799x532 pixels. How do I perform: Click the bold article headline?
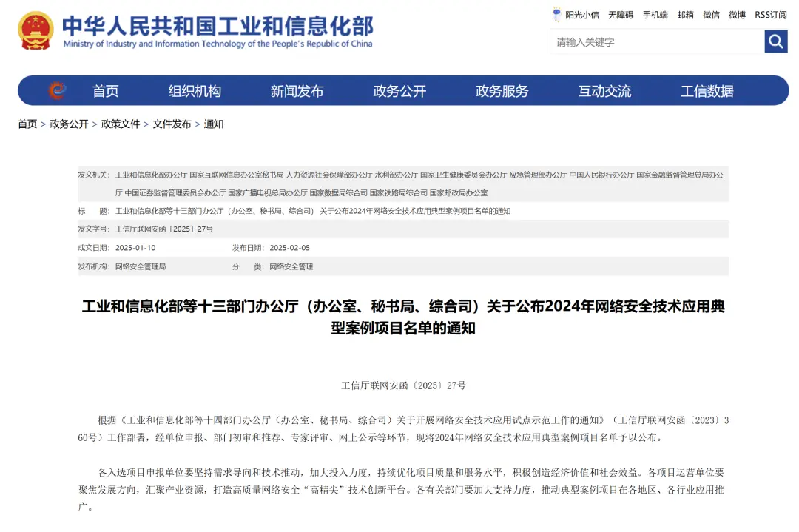(403, 317)
